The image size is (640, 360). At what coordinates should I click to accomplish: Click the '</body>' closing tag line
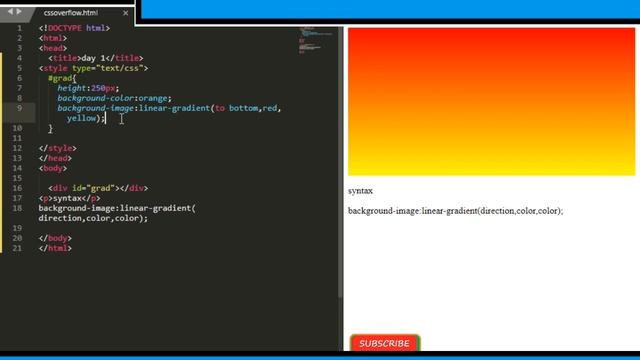click(x=55, y=238)
